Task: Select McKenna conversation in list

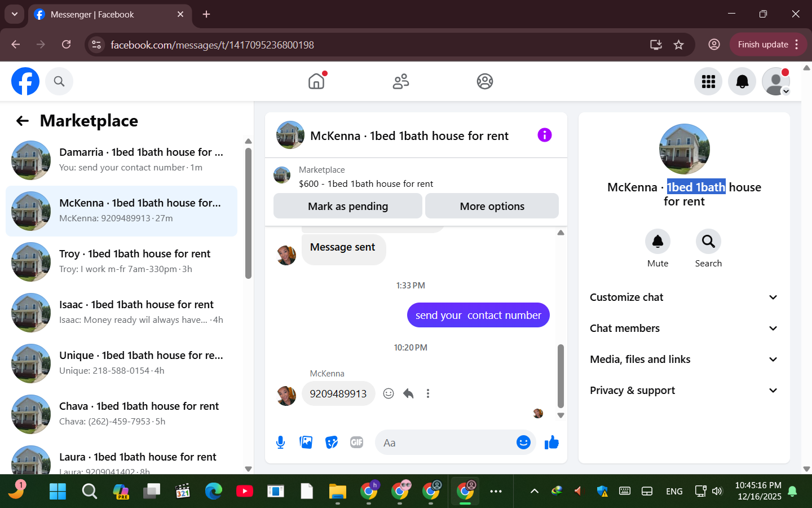Action: point(121,211)
